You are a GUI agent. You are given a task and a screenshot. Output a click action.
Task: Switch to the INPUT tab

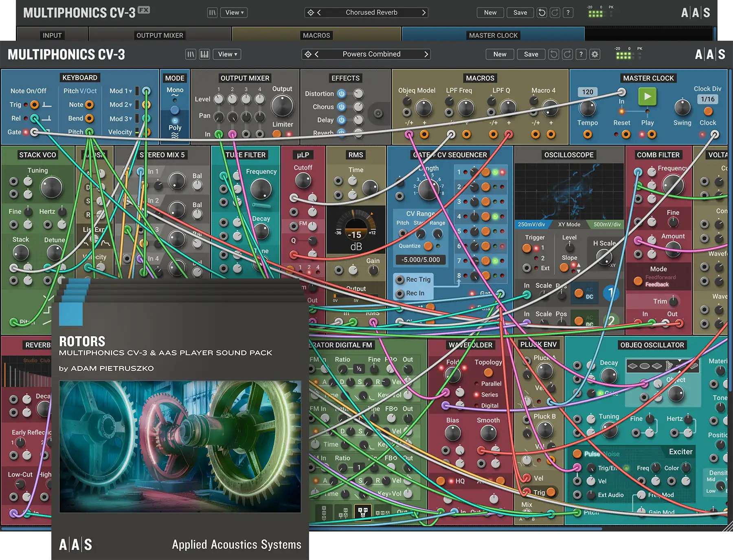[52, 35]
